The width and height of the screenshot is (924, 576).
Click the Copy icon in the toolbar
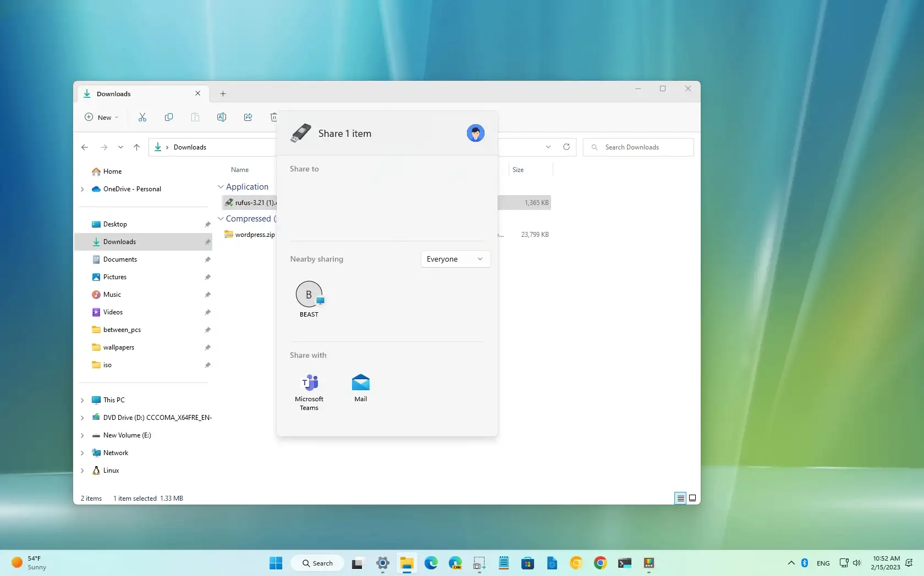point(169,117)
